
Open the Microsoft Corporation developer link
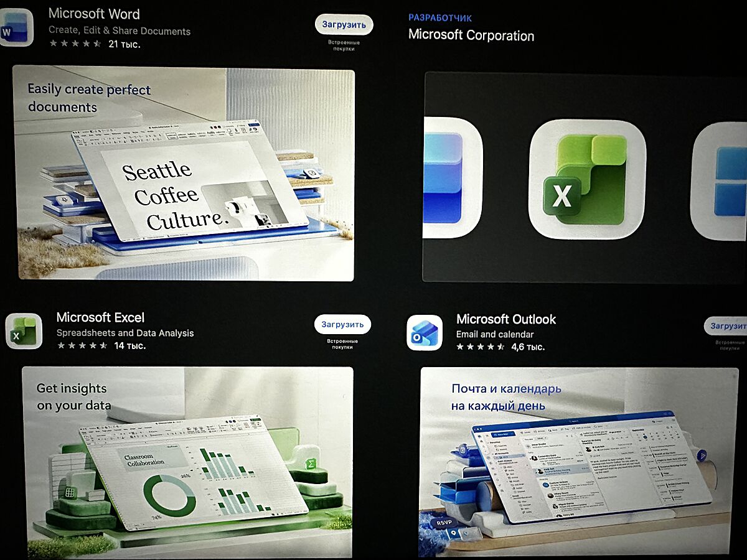[471, 35]
